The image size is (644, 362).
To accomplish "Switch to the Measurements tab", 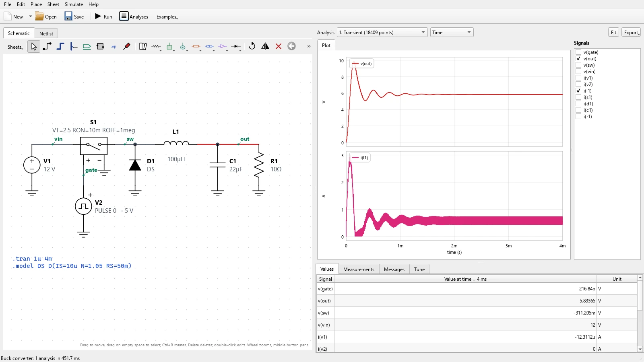I will 359,269.
